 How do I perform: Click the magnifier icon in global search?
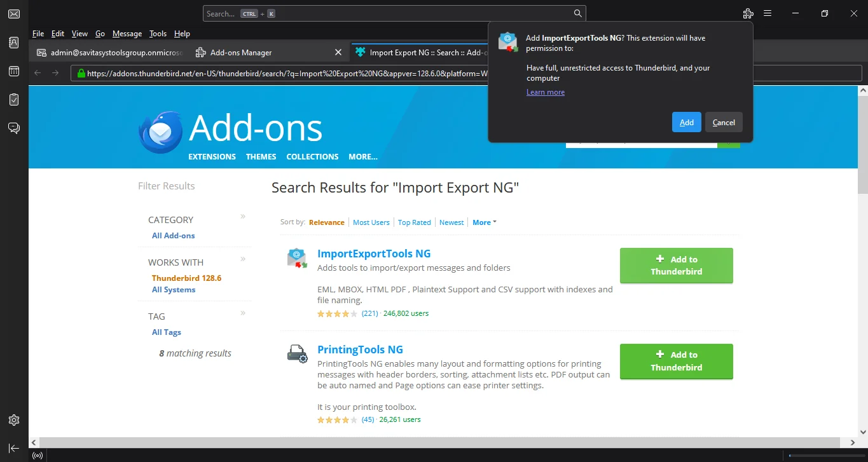pyautogui.click(x=577, y=13)
